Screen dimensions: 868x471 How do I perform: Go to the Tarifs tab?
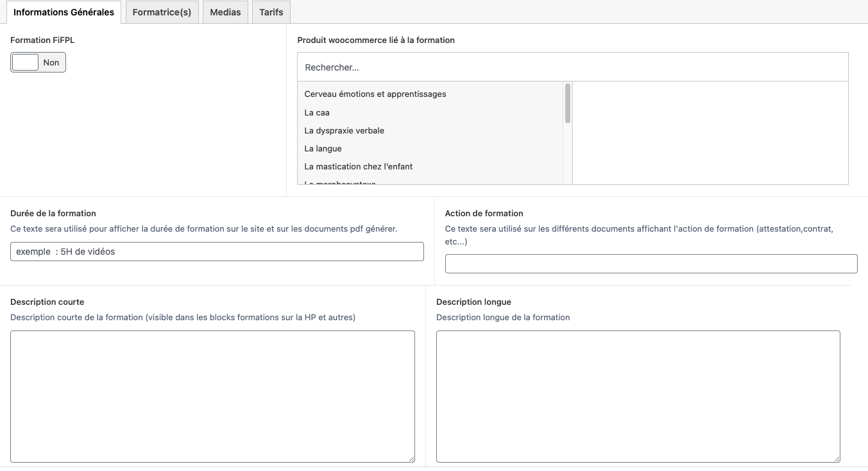tap(271, 12)
